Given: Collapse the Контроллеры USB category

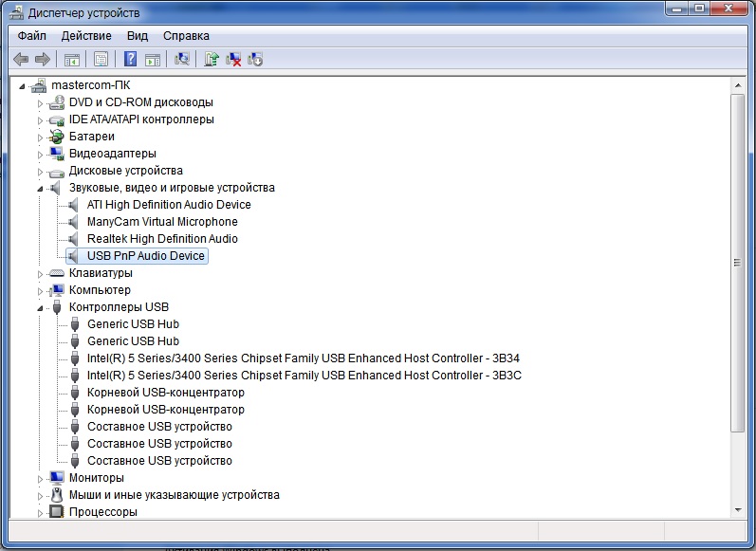Looking at the screenshot, I should click(41, 307).
